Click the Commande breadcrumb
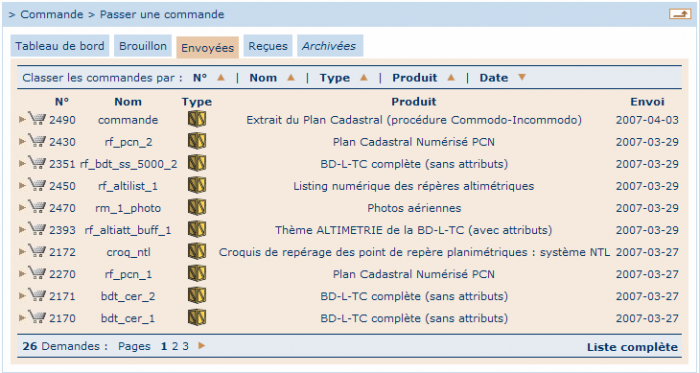 [52, 14]
